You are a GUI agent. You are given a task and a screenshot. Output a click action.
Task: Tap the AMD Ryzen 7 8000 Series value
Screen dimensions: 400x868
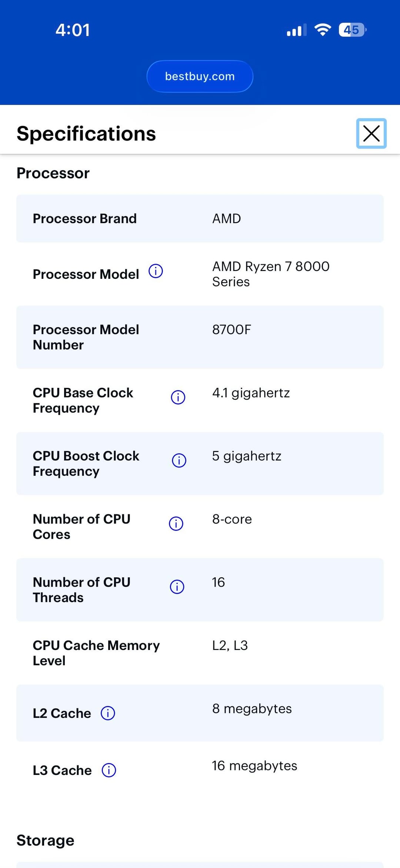270,274
